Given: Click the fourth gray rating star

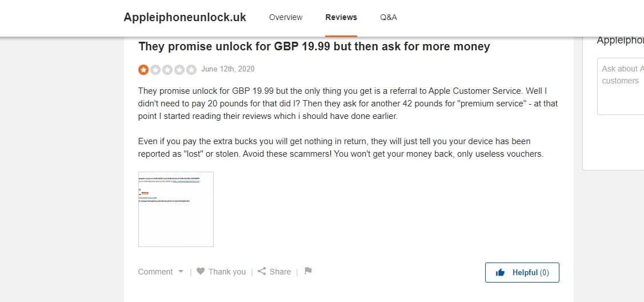Looking at the screenshot, I should pyautogui.click(x=179, y=70).
